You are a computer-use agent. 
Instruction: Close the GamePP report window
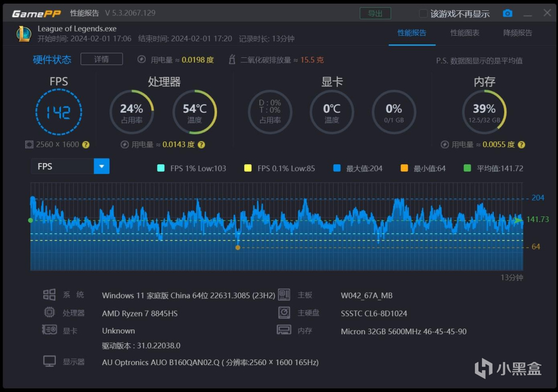547,13
